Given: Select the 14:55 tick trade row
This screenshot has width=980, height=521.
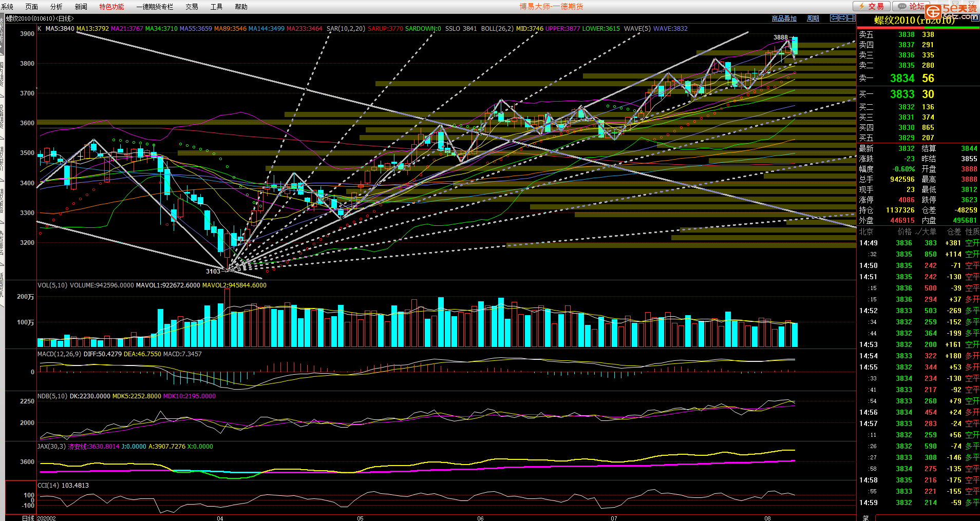Looking at the screenshot, I should (x=918, y=368).
